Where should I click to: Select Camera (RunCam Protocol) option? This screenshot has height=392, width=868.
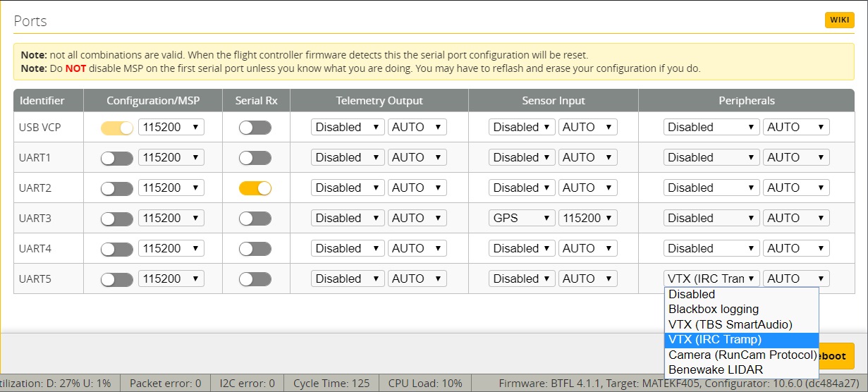[742, 355]
